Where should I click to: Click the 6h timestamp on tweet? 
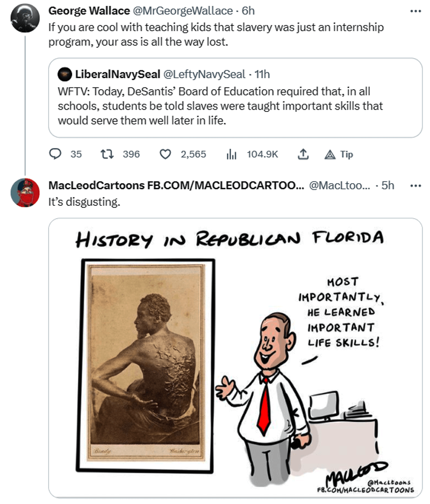(x=248, y=11)
